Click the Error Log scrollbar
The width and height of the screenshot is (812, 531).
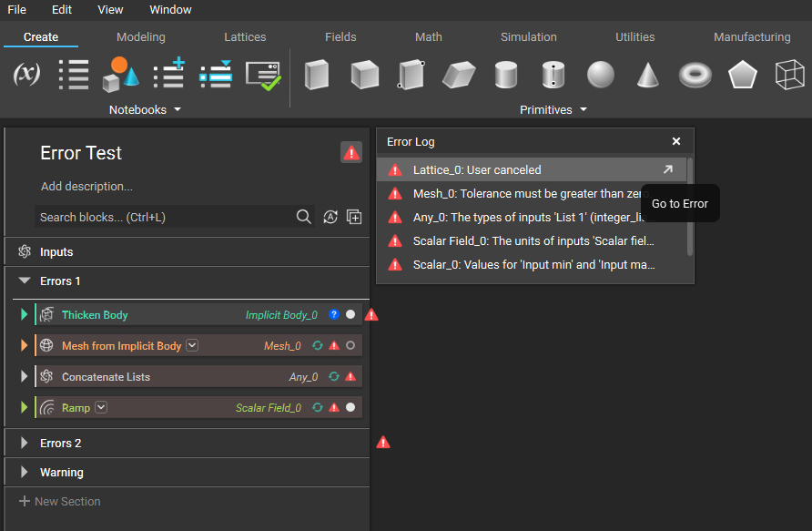pyautogui.click(x=690, y=208)
